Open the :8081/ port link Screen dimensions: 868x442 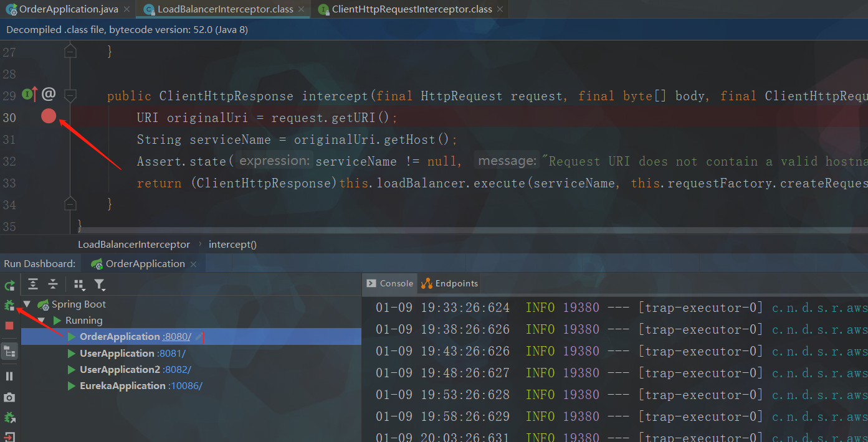[173, 354]
